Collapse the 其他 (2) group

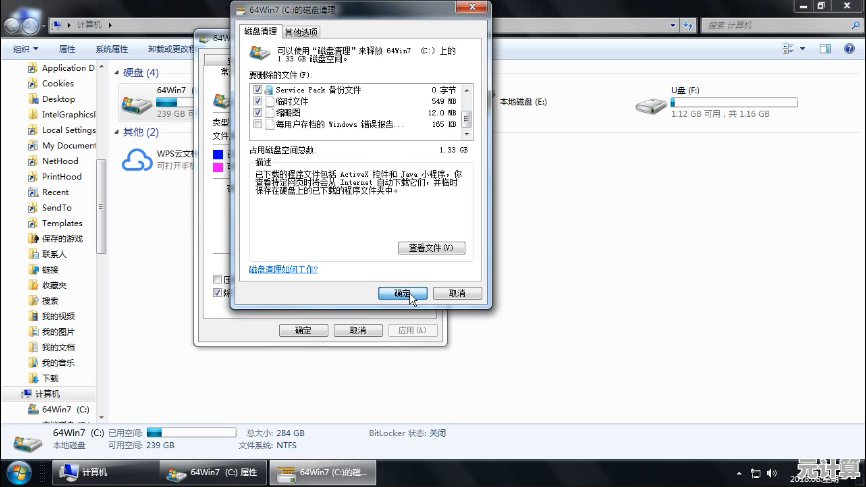click(116, 132)
